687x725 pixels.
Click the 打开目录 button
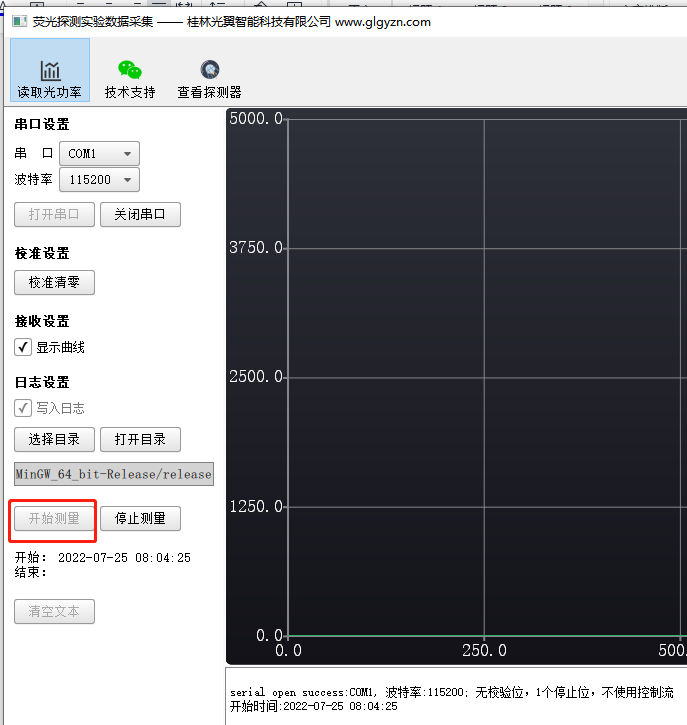(140, 439)
